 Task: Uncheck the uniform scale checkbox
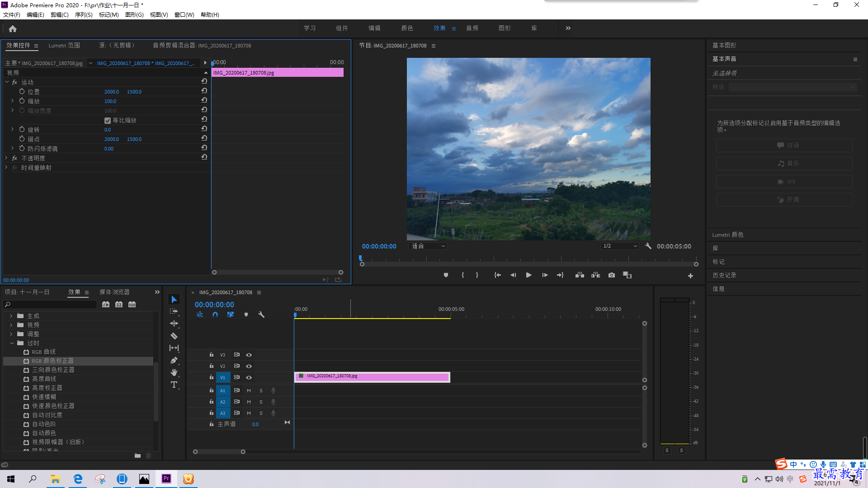click(x=108, y=121)
